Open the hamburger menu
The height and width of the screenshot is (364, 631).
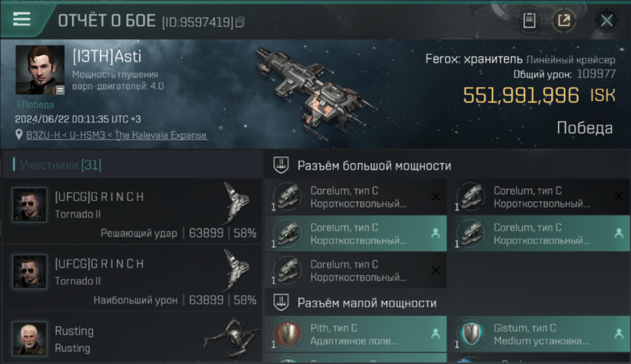(x=22, y=19)
